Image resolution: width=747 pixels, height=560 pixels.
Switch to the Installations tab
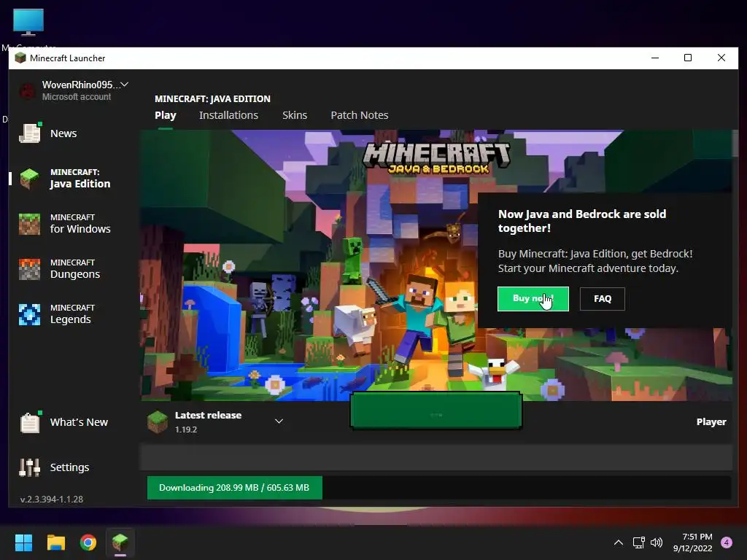228,115
